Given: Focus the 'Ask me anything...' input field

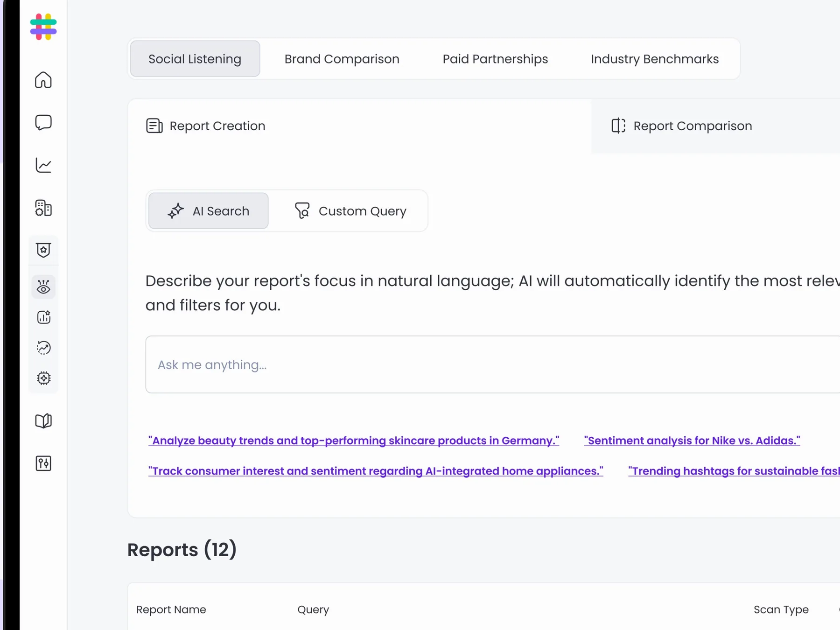Looking at the screenshot, I should (493, 364).
